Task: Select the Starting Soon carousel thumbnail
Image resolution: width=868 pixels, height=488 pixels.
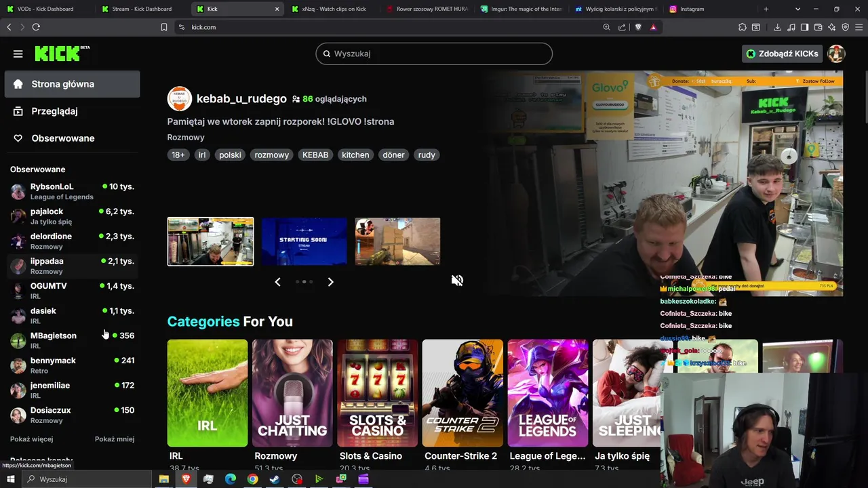Action: 304,241
